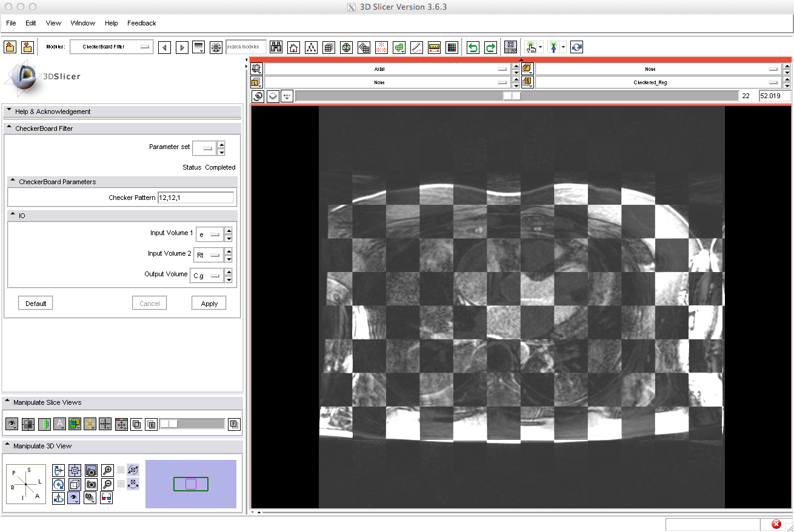The image size is (794, 532).
Task: Click the zoom in magnifier in 3D View
Action: (107, 470)
